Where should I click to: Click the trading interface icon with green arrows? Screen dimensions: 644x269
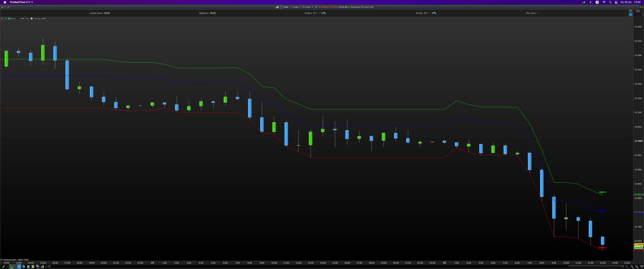(42, 266)
